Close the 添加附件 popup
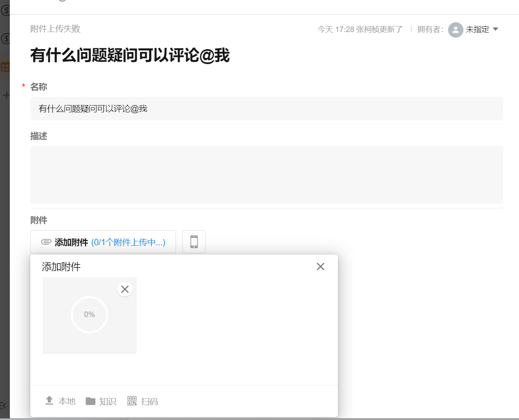This screenshot has height=420, width=519. [320, 267]
